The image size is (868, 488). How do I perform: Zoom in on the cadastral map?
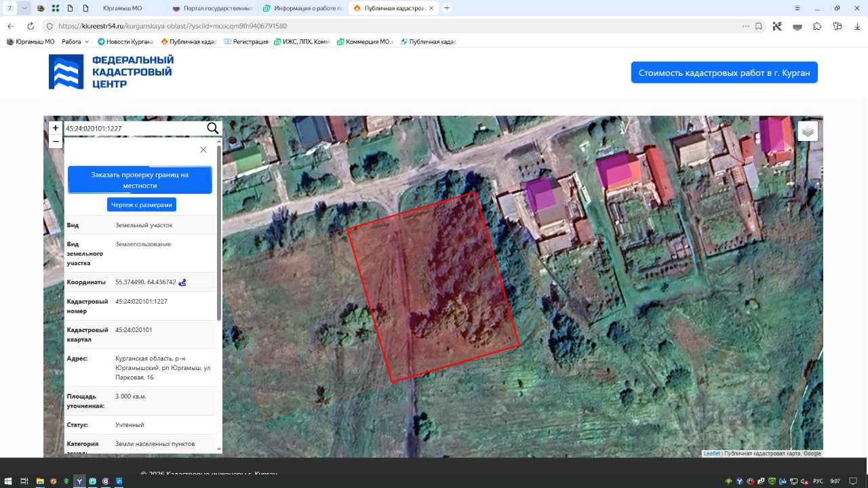click(56, 128)
